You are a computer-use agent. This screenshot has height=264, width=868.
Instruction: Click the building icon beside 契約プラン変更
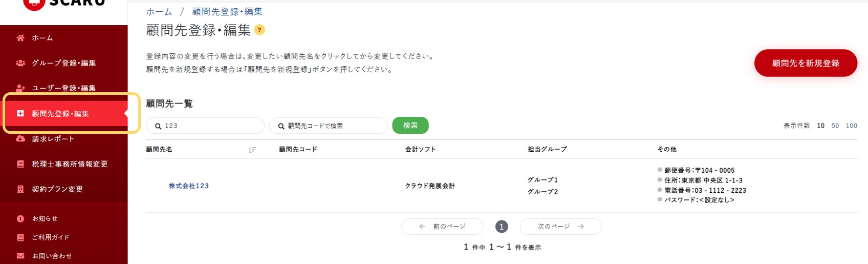(x=20, y=189)
